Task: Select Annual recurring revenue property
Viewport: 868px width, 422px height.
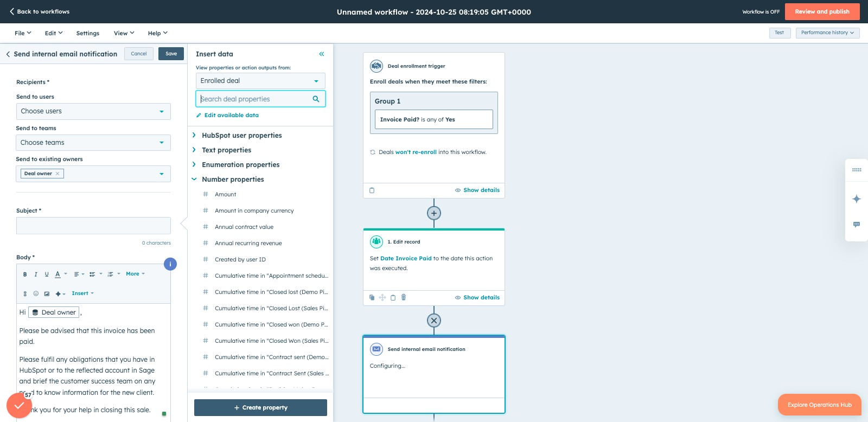Action: click(x=248, y=243)
